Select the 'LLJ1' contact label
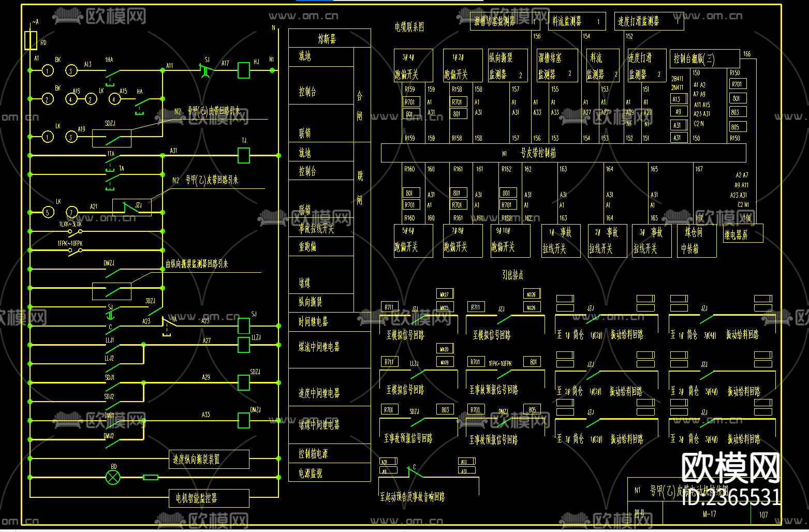The width and height of the screenshot is (809, 532). [110, 340]
